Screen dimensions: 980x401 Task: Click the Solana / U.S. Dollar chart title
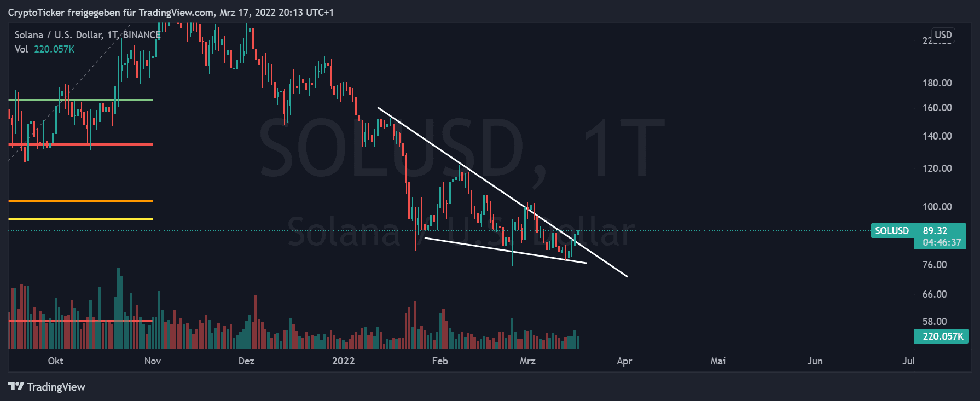tap(87, 35)
